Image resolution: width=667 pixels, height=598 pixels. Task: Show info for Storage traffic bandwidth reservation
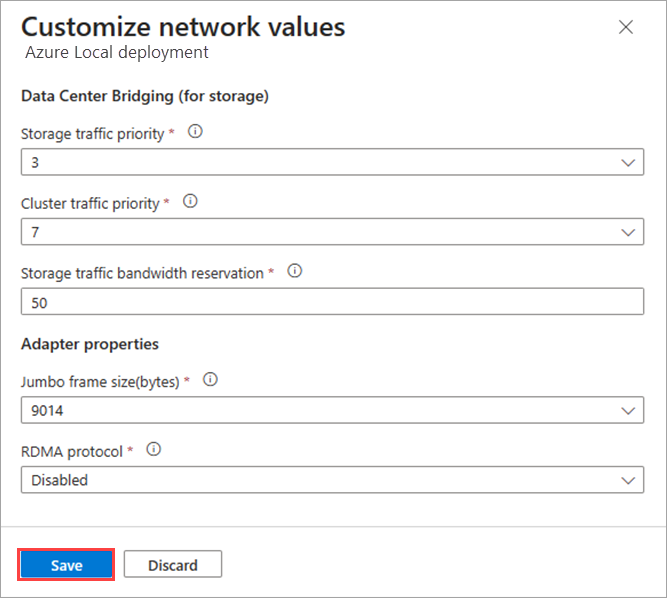(294, 271)
